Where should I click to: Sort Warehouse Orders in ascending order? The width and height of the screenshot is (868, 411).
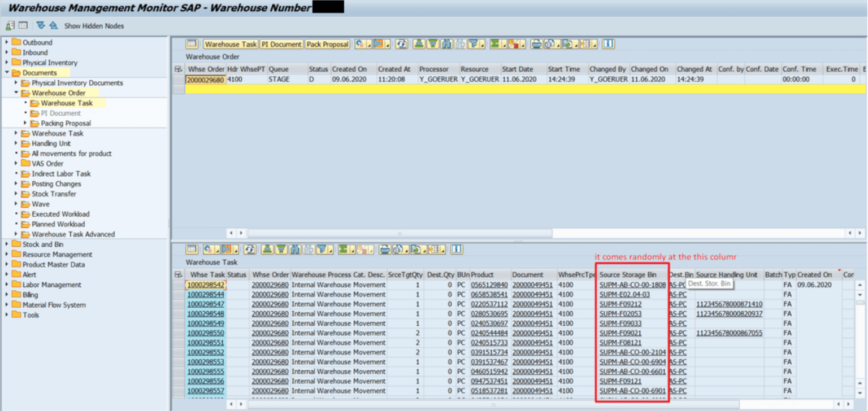(418, 44)
